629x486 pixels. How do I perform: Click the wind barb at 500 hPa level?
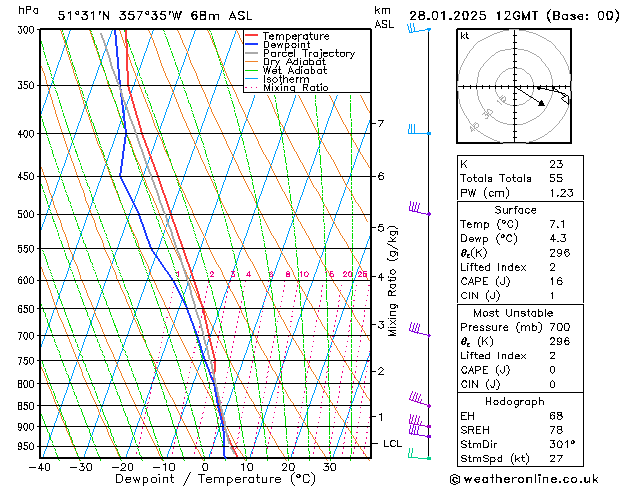420,209
